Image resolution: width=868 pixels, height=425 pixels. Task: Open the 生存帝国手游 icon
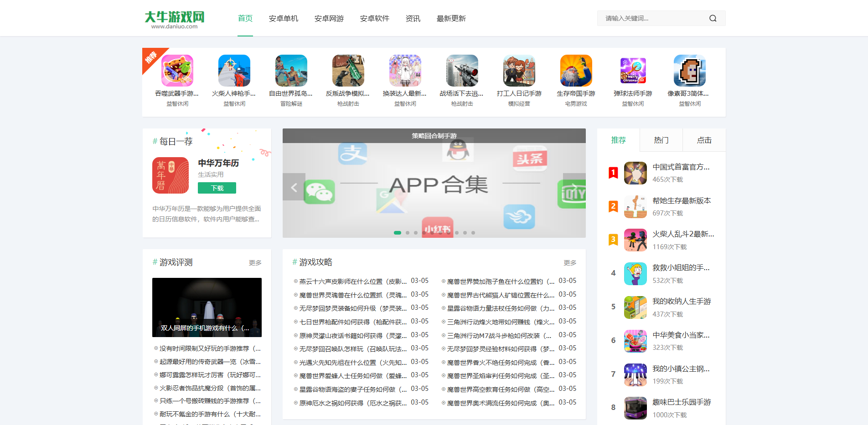tap(576, 71)
